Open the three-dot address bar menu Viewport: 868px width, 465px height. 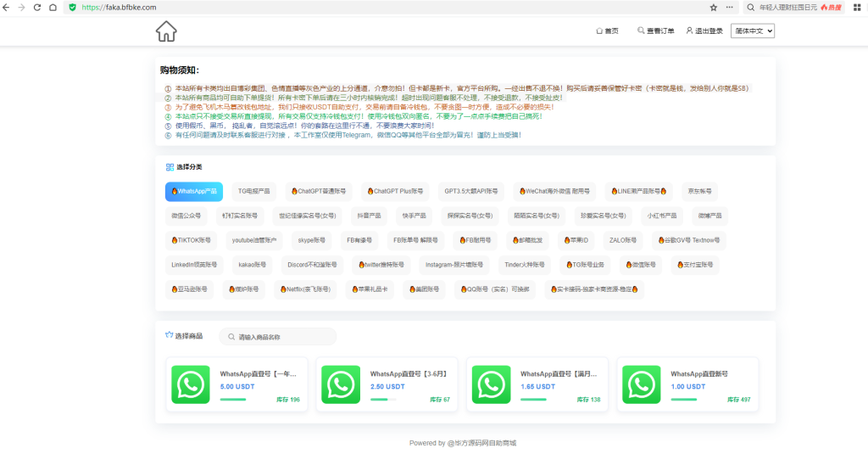tap(730, 7)
